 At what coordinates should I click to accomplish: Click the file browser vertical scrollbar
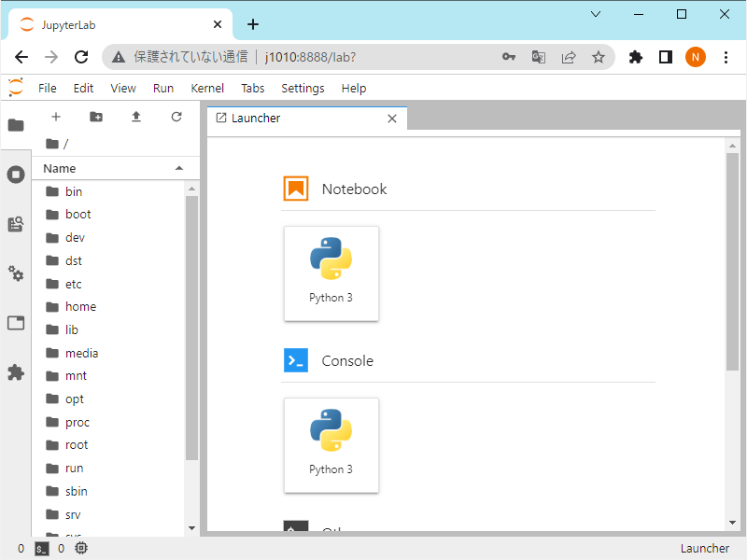[191, 327]
